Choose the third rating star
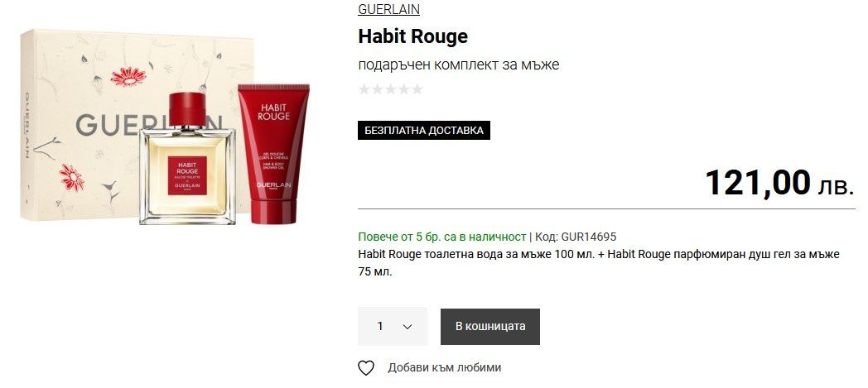The height and width of the screenshot is (388, 868). pos(390,89)
